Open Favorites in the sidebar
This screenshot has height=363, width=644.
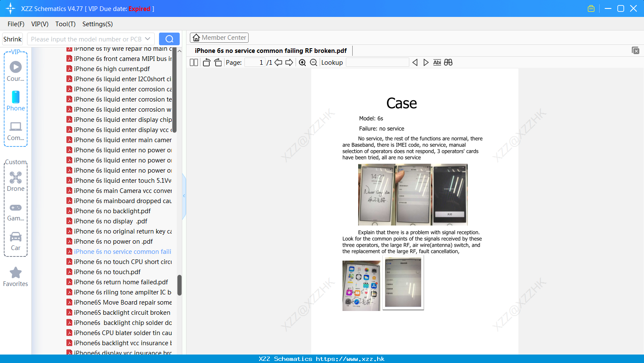click(x=16, y=277)
